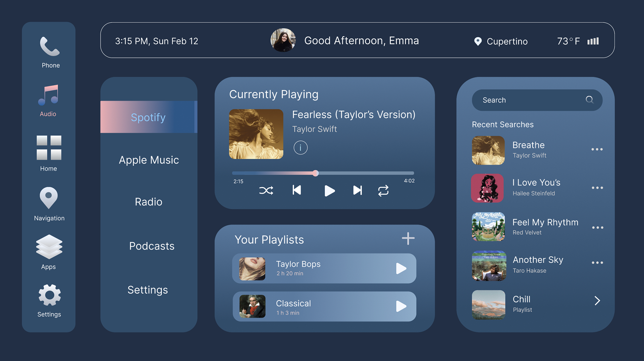Add a new playlist with plus icon
Screen dimensions: 644x361
408,238
